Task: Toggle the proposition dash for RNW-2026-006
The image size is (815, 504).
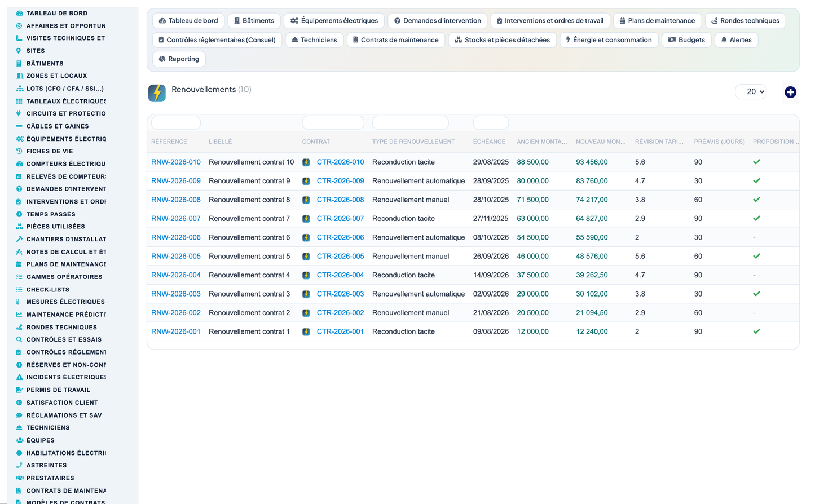Action: tap(754, 237)
